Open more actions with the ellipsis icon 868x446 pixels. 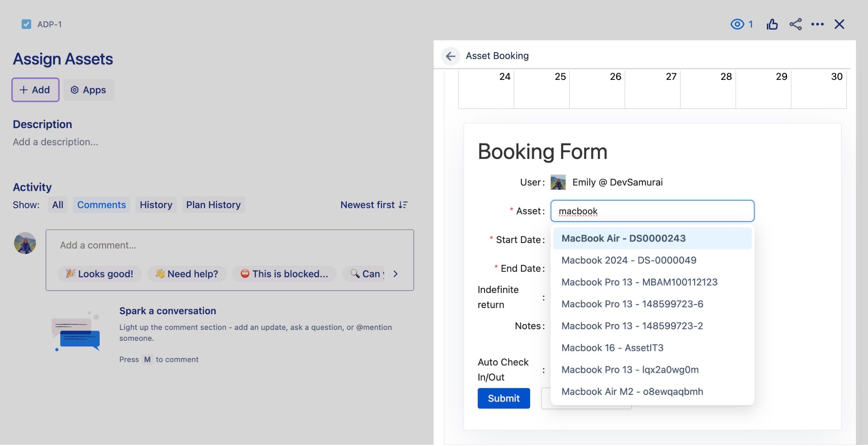click(818, 24)
